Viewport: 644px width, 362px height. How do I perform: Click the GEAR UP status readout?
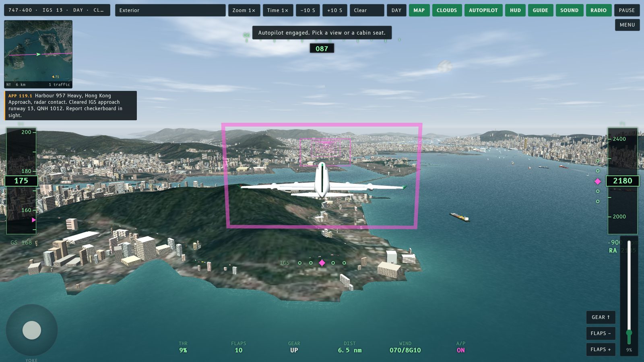(294, 347)
